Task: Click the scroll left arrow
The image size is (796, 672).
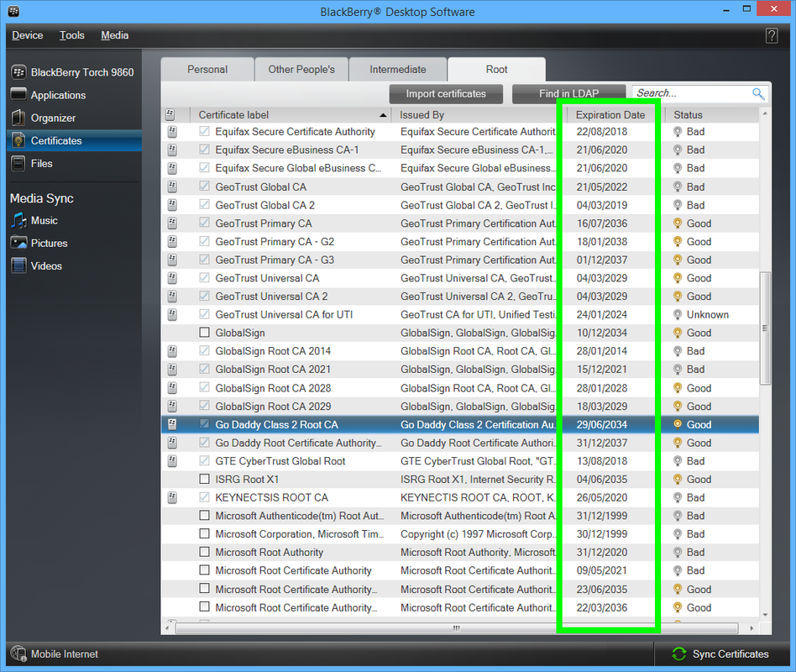Action: pos(168,628)
